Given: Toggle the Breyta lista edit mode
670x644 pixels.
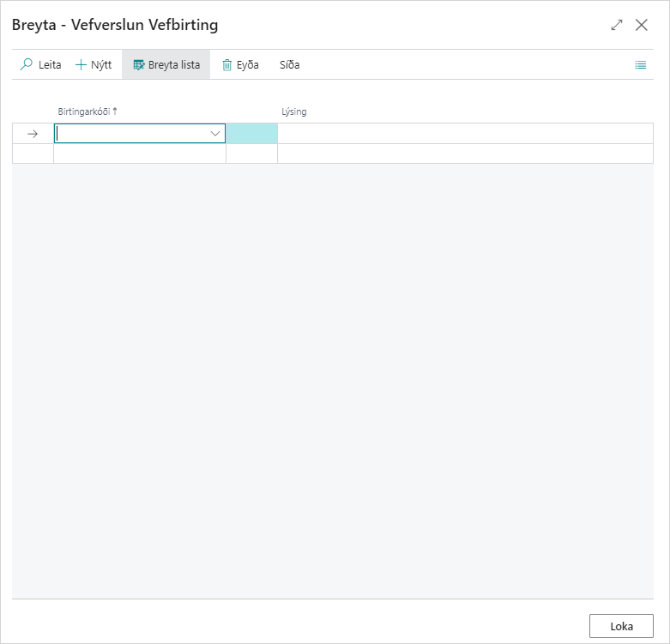Looking at the screenshot, I should tap(166, 64).
